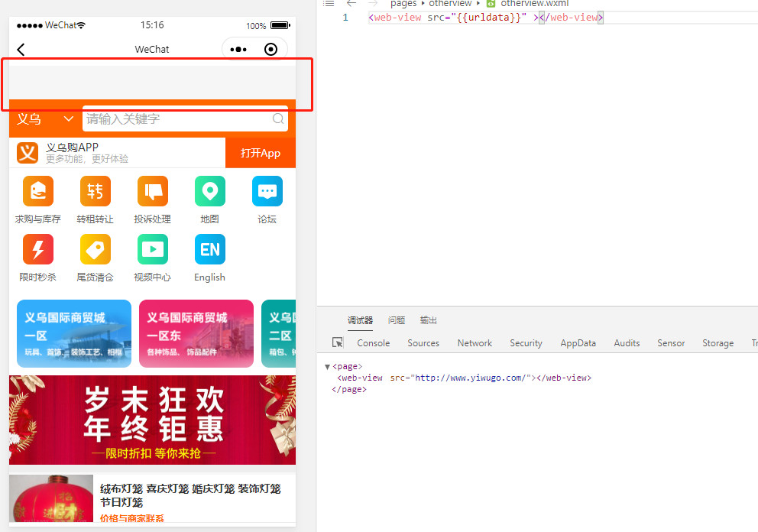Click the pages breadcrumb segment
This screenshot has height=532, width=758.
coord(403,3)
